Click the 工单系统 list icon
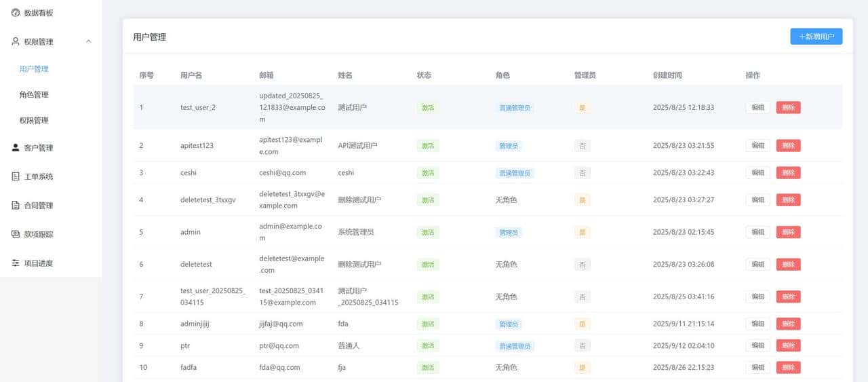 16,176
